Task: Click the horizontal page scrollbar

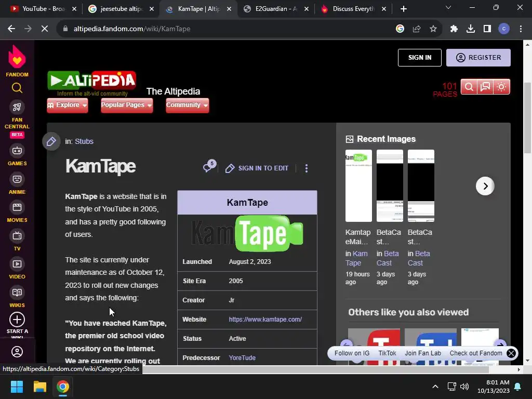Action: tap(315, 369)
